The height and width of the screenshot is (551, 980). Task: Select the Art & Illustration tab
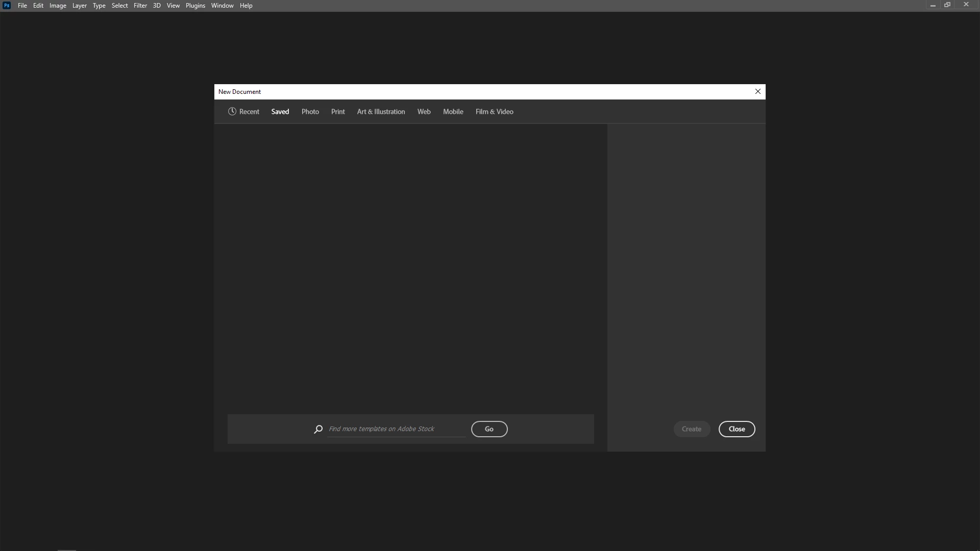[381, 112]
